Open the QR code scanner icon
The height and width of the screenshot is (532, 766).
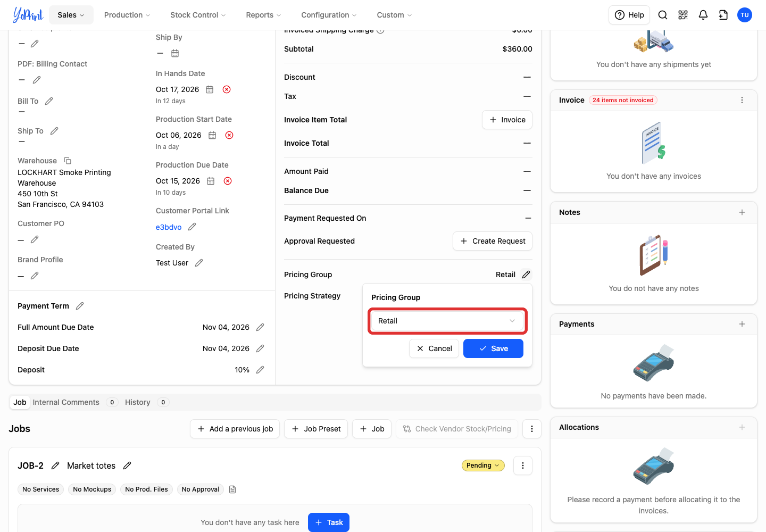(x=683, y=15)
